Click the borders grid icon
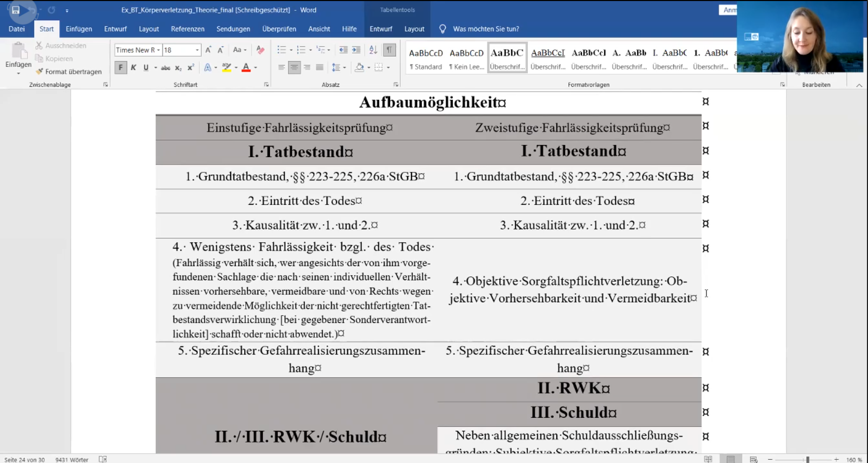The width and height of the screenshot is (868, 463). click(379, 67)
